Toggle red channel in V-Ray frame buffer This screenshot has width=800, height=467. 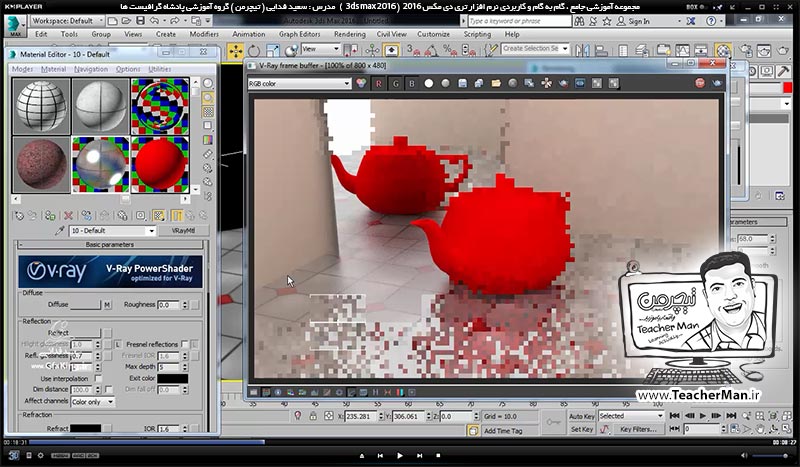click(379, 84)
